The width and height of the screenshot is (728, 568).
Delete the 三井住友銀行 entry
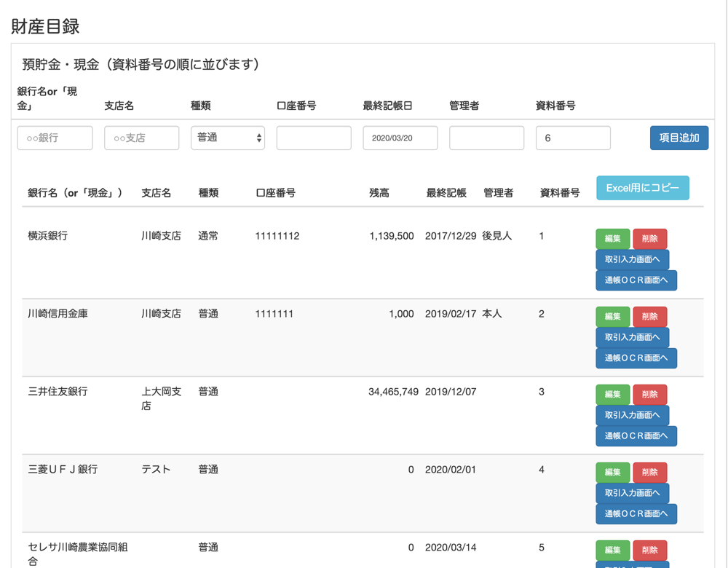click(x=649, y=395)
